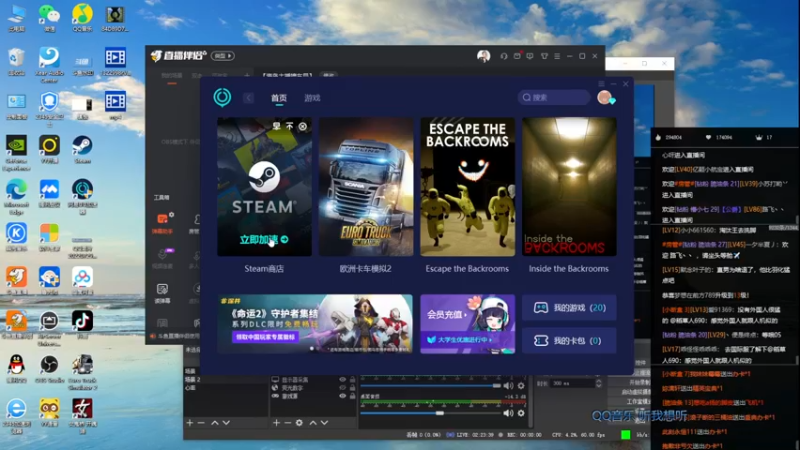This screenshot has width=800, height=450.
Task: Open the 命运2 守护者集结 promotion banner
Action: tap(315, 324)
